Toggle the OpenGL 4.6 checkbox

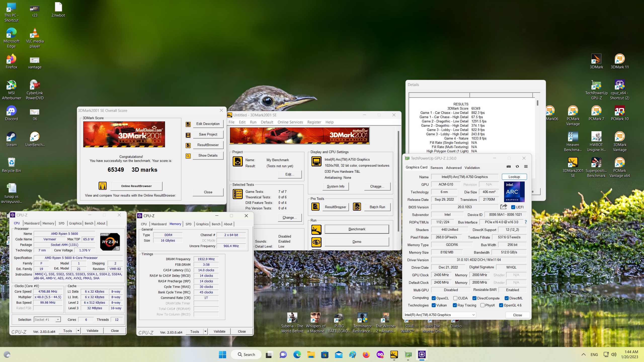tap(501, 305)
